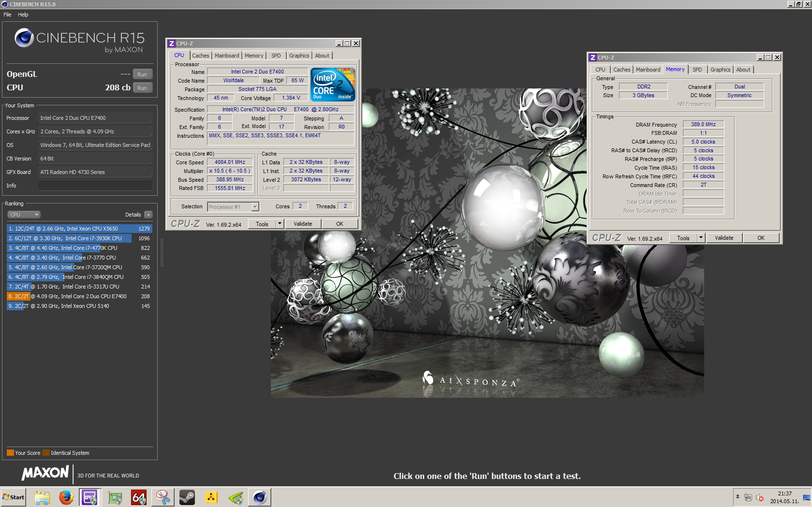Select the Cinebench taskbar icon

click(260, 497)
